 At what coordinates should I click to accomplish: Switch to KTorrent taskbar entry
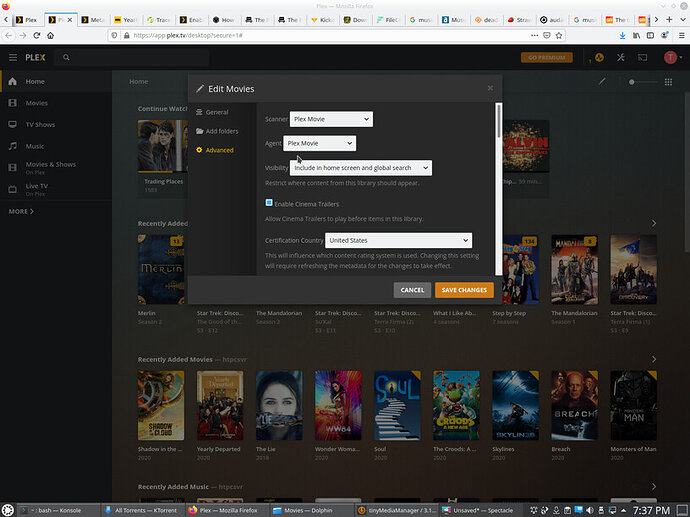point(142,510)
